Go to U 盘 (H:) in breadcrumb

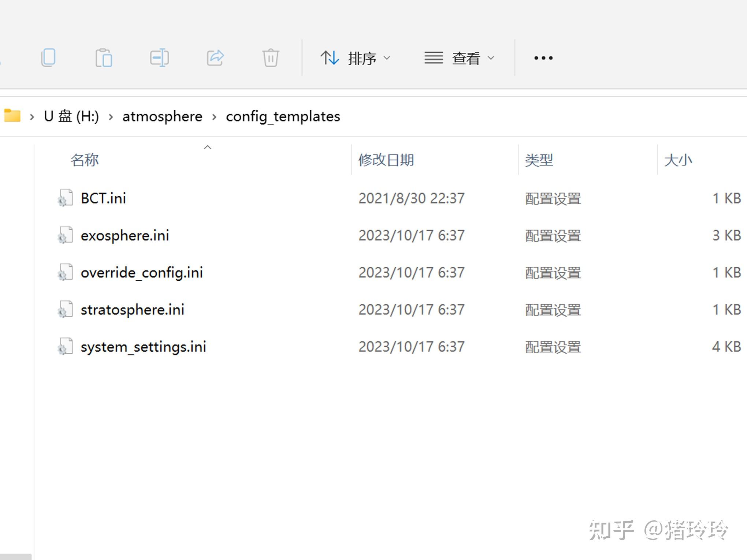[x=71, y=116]
